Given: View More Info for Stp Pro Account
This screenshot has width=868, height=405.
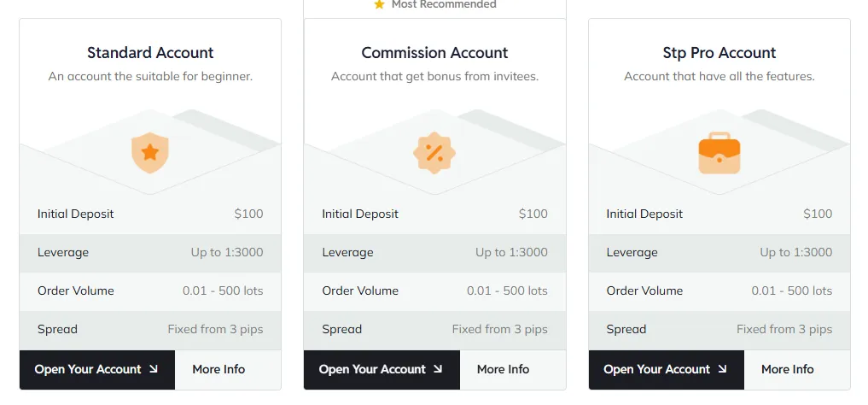Looking at the screenshot, I should [787, 369].
